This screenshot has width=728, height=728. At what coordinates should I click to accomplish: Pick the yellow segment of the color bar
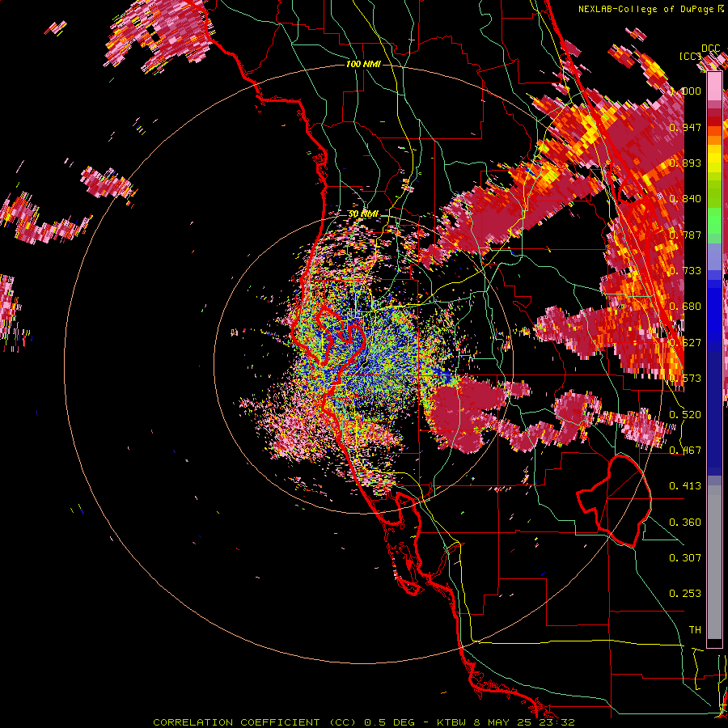tap(714, 160)
